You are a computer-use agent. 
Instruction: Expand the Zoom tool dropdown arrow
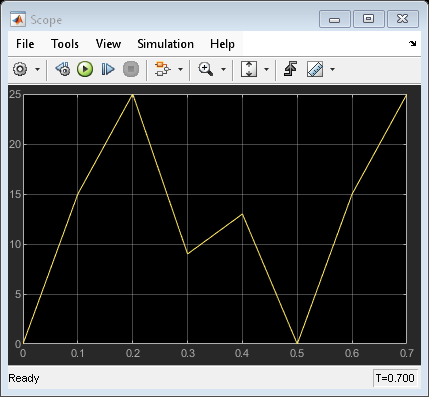coord(223,69)
